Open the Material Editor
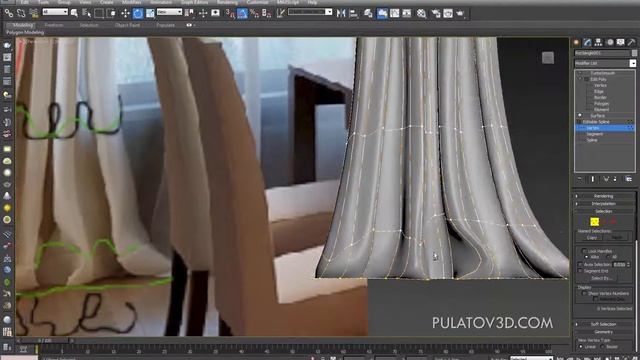Screen dimensions: 640x360 click(x=421, y=13)
